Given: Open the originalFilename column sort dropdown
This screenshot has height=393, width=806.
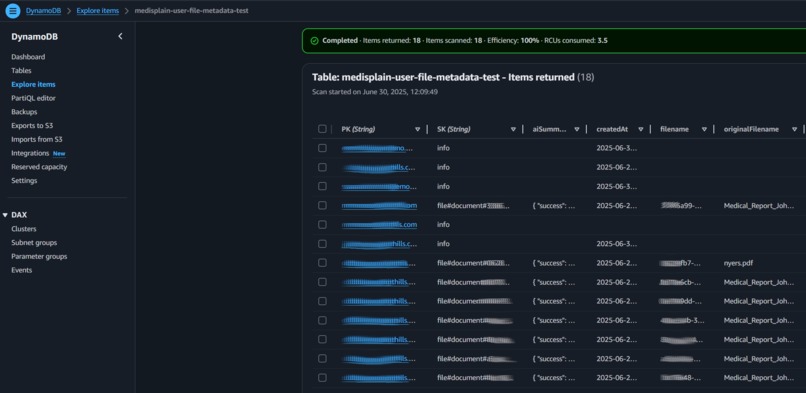Looking at the screenshot, I should tap(794, 129).
